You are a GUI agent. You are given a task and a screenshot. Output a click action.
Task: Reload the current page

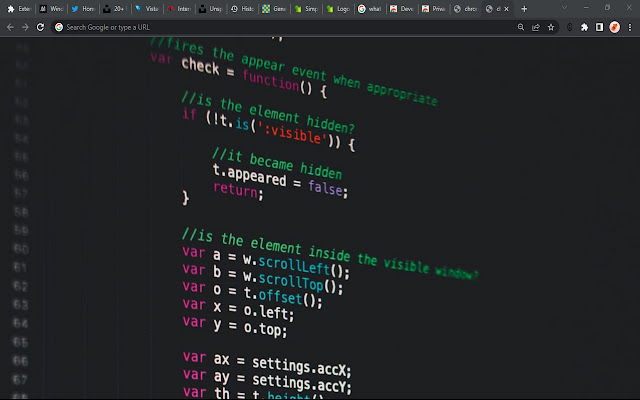click(x=40, y=27)
